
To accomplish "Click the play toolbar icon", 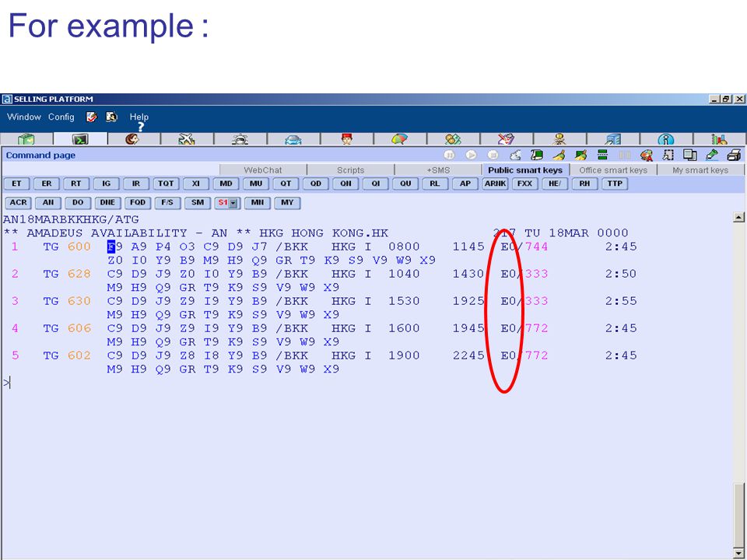I will coord(472,155).
